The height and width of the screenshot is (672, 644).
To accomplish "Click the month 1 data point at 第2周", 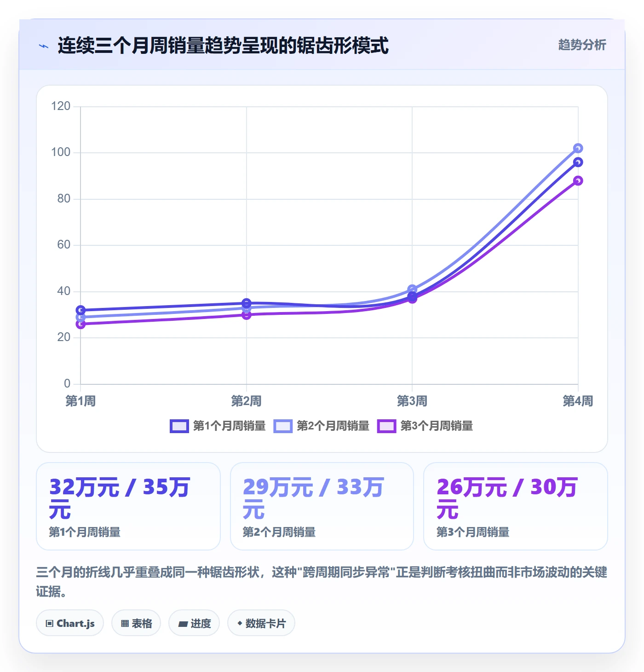I will [247, 303].
